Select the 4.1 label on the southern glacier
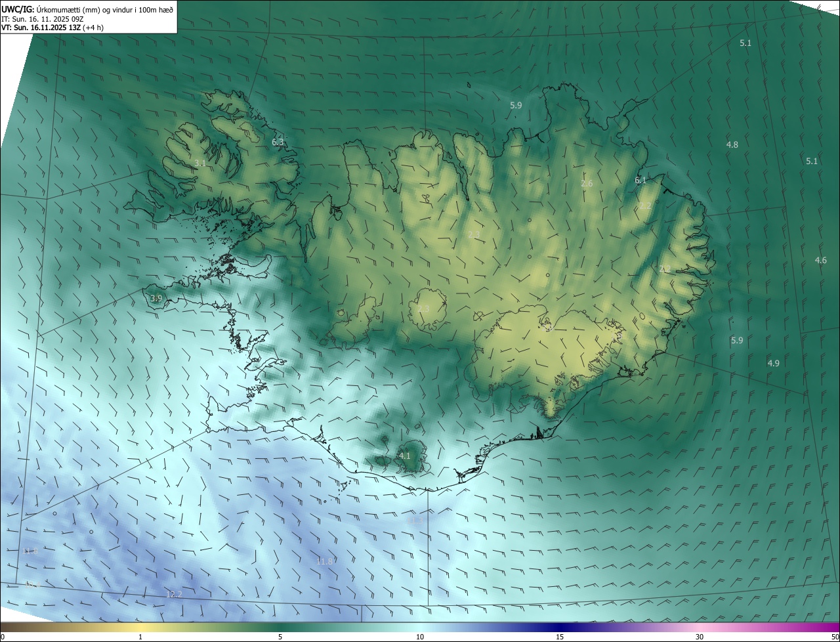This screenshot has height=642, width=840. pos(404,456)
